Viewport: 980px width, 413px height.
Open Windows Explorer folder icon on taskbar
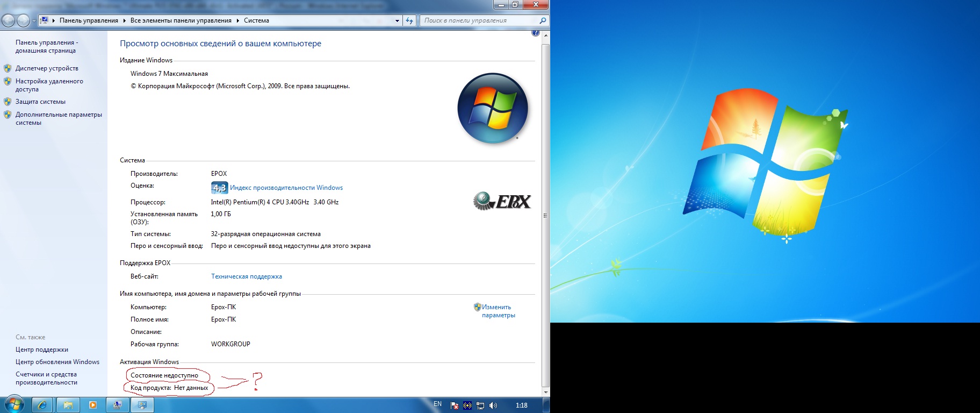click(68, 405)
